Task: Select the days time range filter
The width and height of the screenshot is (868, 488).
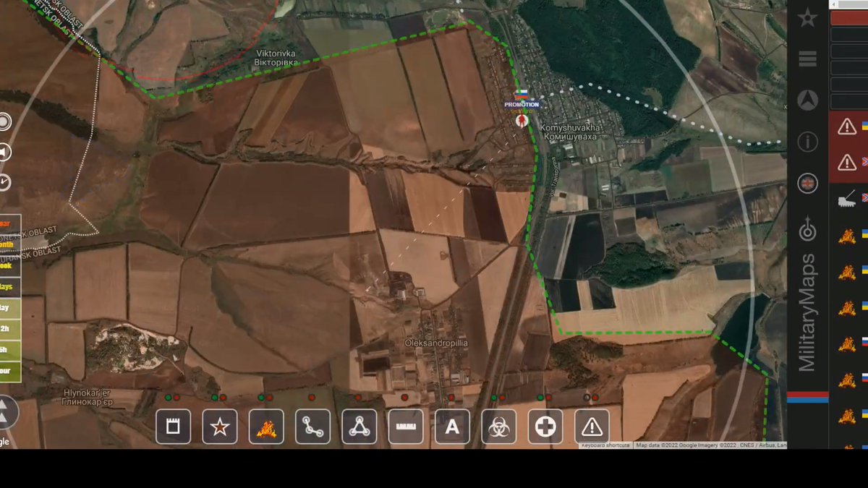Action: [x=9, y=287]
